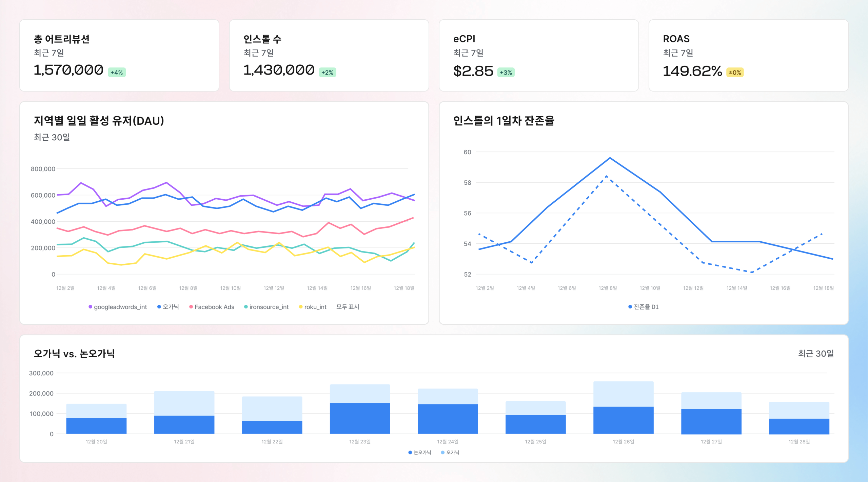
Task: Click the ironsource_int legend dot
Action: (246, 307)
